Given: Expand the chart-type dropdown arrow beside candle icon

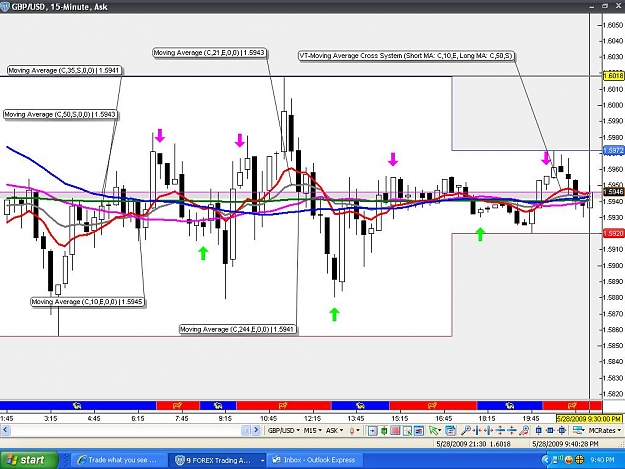Looking at the screenshot, I should click(x=358, y=430).
